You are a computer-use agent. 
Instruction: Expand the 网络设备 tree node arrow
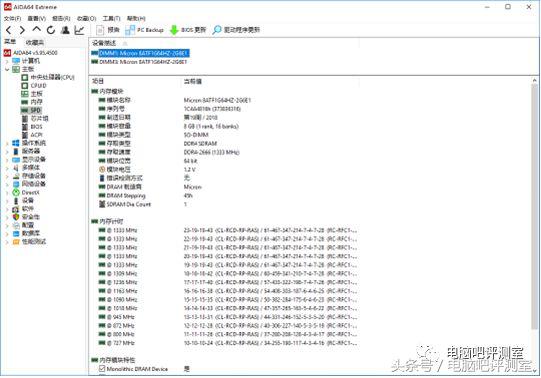(7, 184)
